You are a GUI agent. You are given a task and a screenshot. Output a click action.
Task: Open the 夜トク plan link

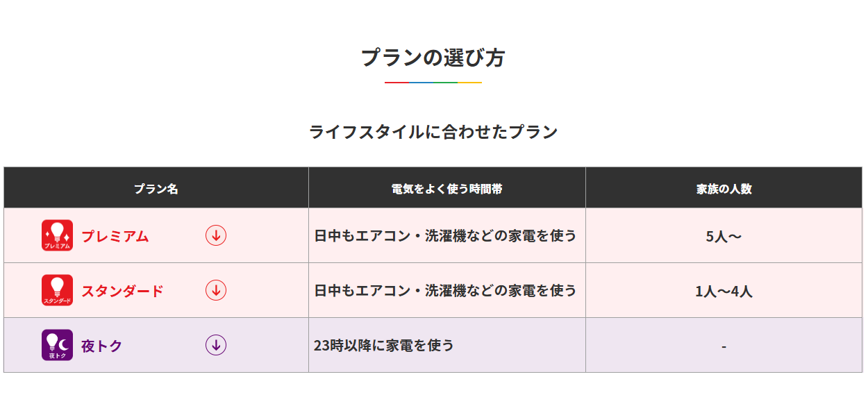[102, 346]
